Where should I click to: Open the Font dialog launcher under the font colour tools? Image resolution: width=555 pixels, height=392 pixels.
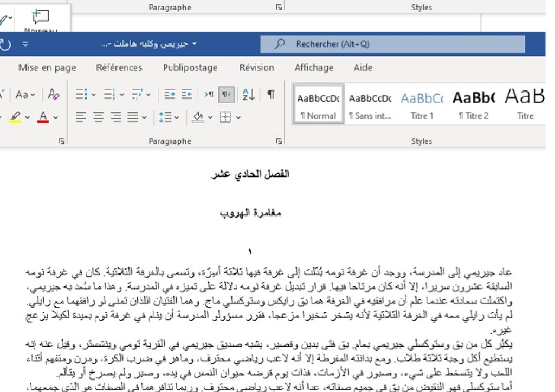point(62,141)
